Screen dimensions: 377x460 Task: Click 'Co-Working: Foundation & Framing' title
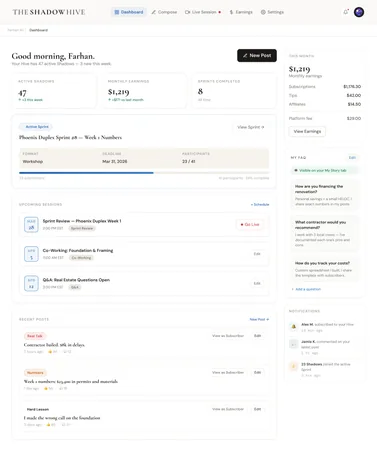tap(78, 250)
